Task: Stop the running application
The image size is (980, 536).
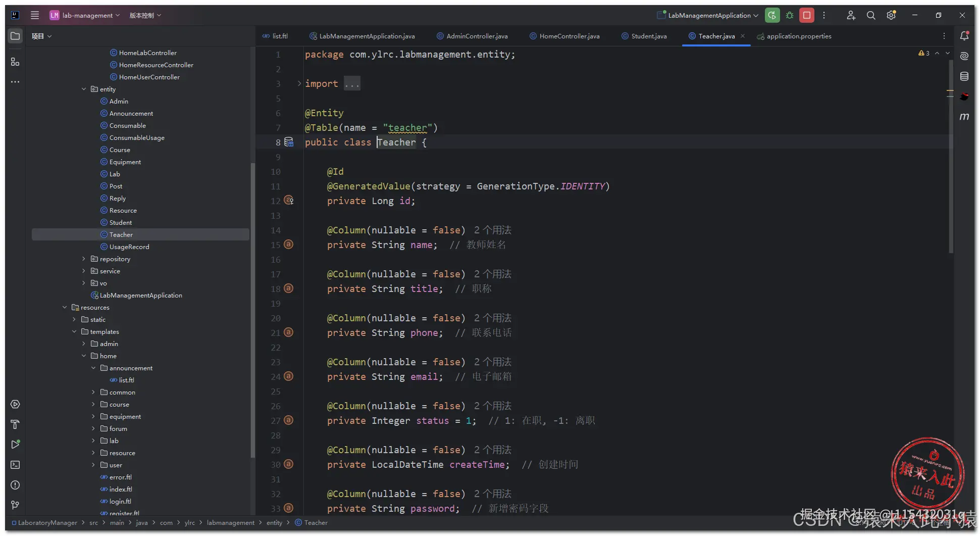Action: click(807, 15)
